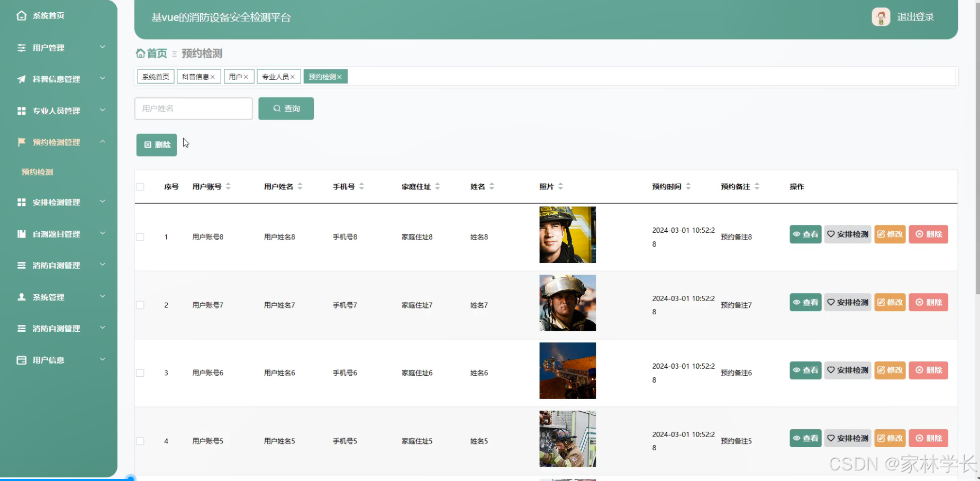The height and width of the screenshot is (481, 980).
Task: Sort by 用户账号 column arrows
Action: point(228,186)
